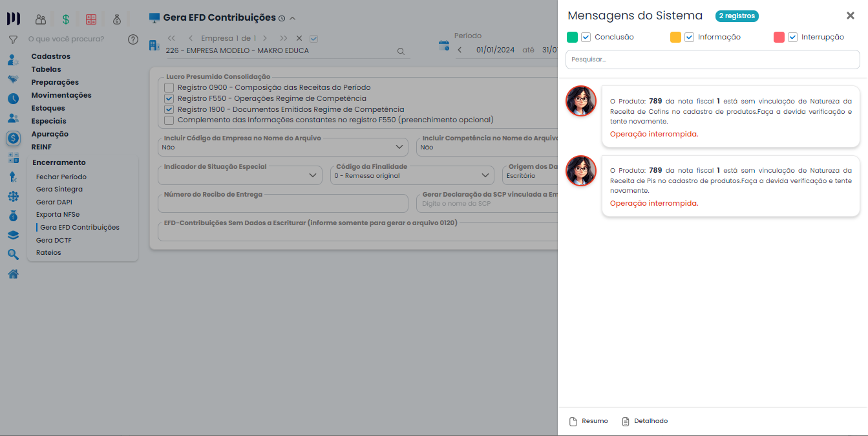Click the green Conclusão color swatch
The height and width of the screenshot is (436, 868).
click(x=572, y=37)
